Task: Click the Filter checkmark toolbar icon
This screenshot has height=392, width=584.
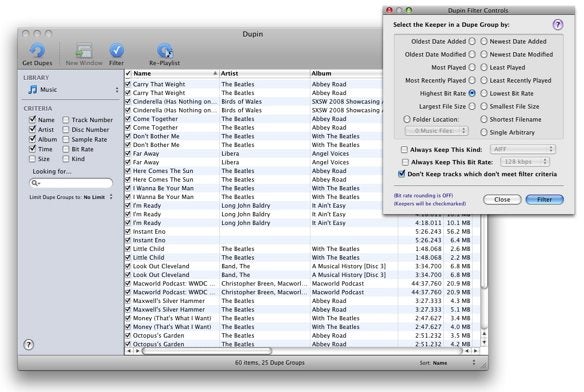Action: (116, 51)
